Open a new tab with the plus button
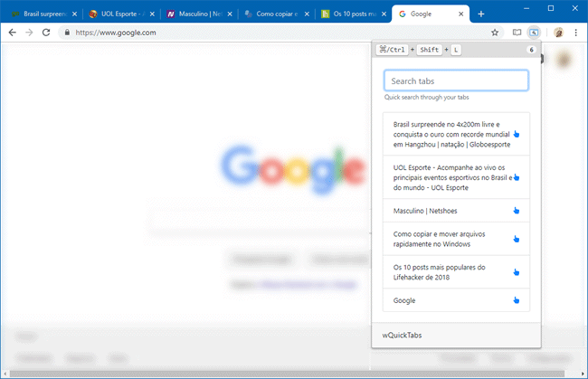 (481, 14)
